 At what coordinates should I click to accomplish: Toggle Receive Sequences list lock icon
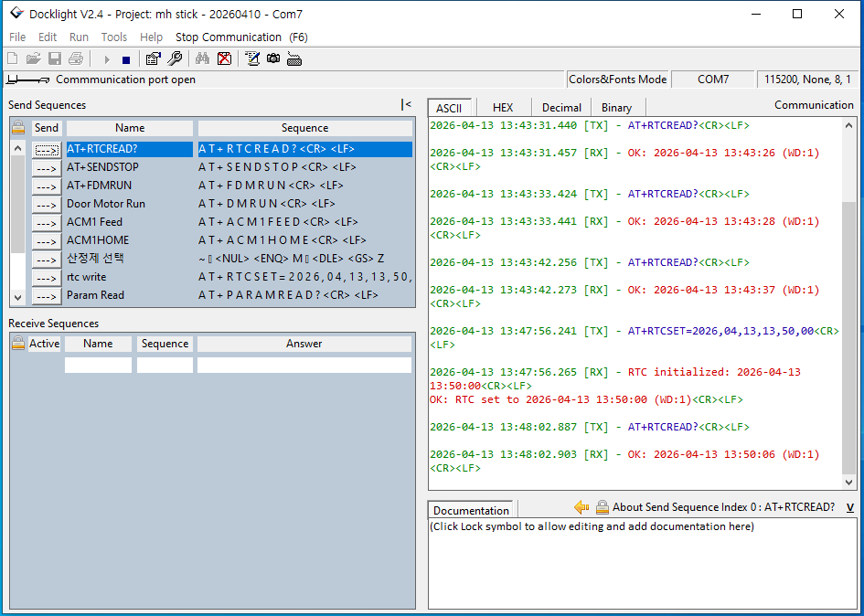pyautogui.click(x=18, y=344)
